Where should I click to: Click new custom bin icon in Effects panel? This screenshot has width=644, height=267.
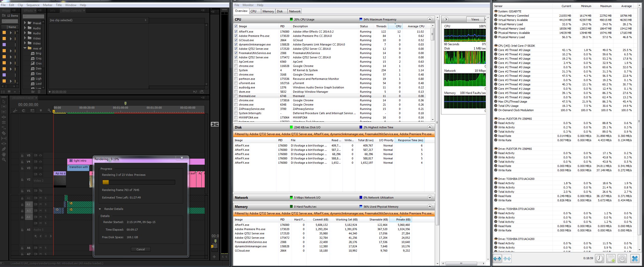(33, 92)
